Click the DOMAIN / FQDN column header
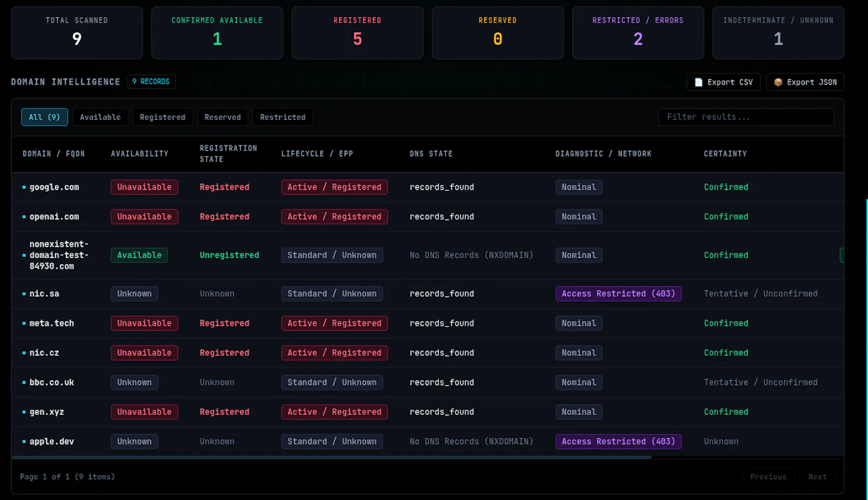 [54, 154]
